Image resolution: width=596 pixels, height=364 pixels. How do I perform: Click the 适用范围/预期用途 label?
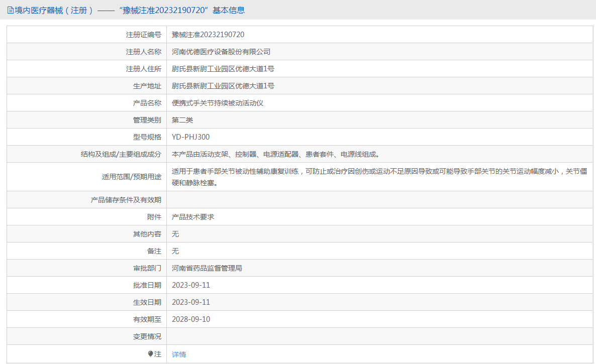[132, 177]
